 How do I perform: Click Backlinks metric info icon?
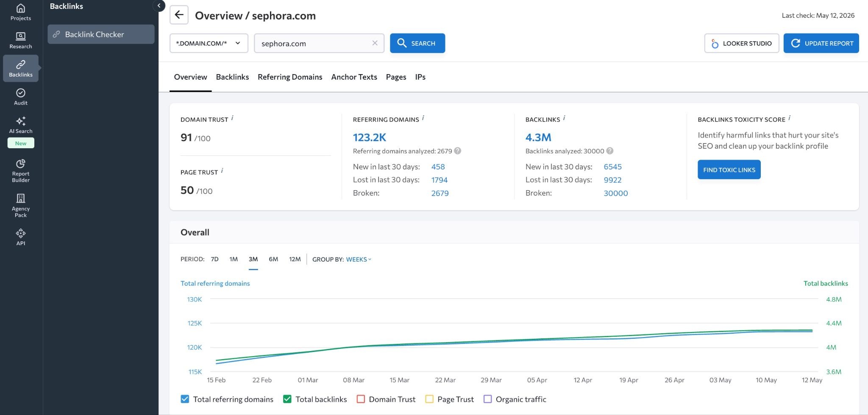pyautogui.click(x=564, y=118)
